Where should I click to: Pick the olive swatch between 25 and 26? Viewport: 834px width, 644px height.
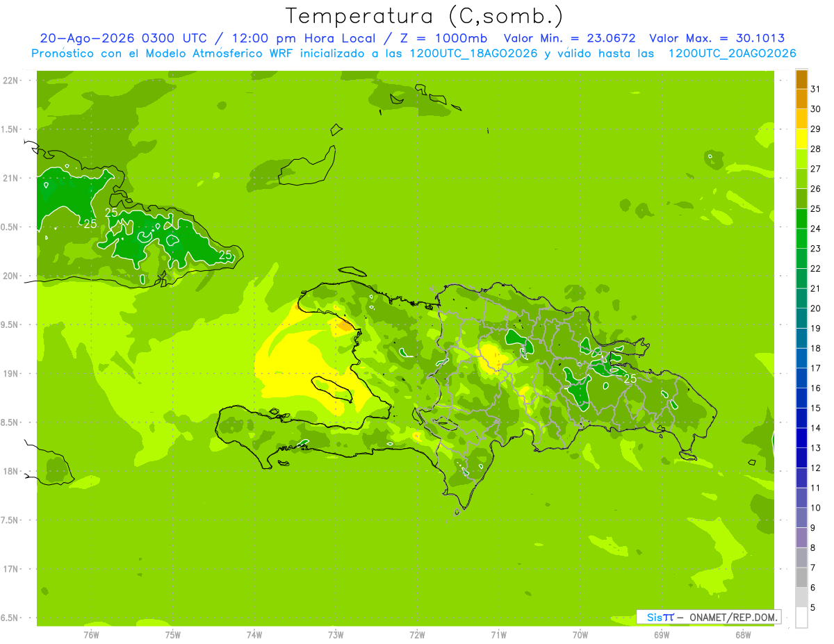click(801, 199)
